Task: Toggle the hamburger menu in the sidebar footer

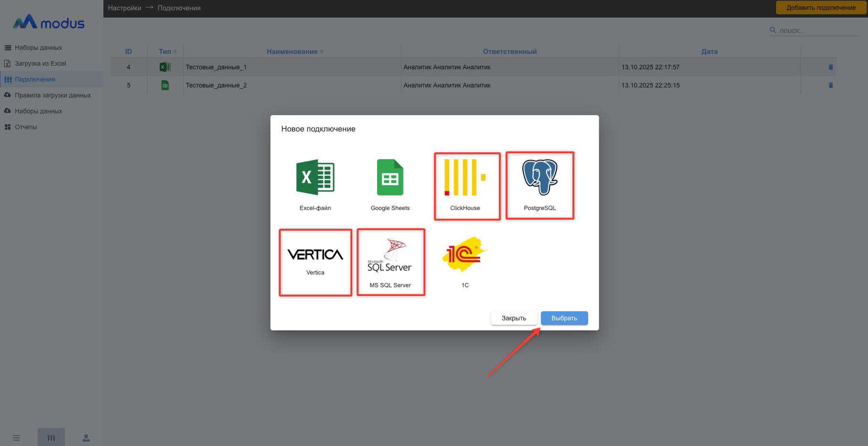Action: click(16, 438)
